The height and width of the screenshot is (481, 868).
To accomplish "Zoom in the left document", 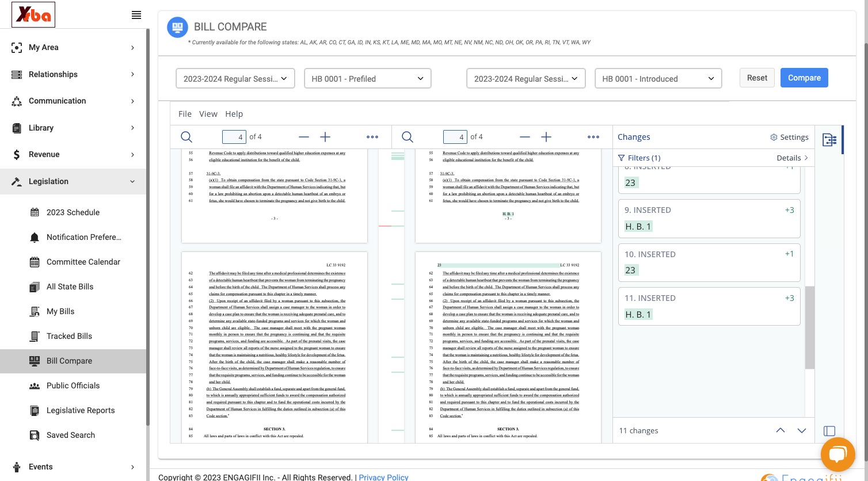I will [x=325, y=137].
